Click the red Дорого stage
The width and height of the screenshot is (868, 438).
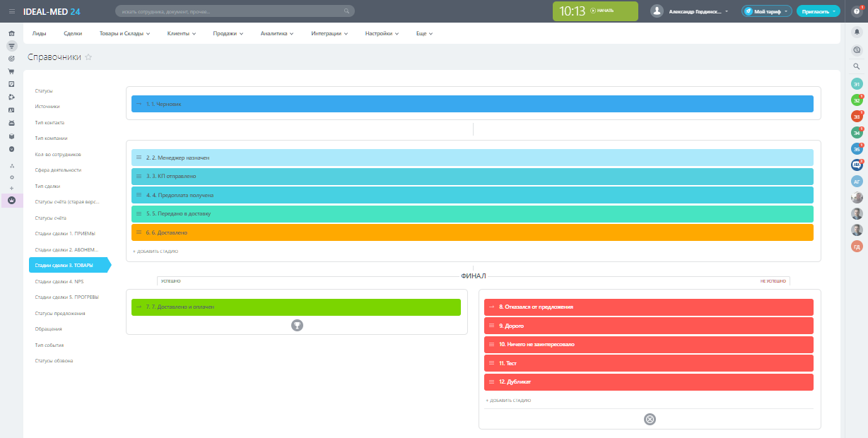pyautogui.click(x=649, y=326)
